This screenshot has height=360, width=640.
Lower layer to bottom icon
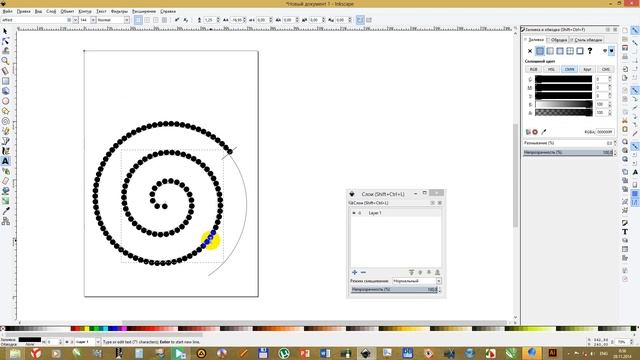point(437,272)
